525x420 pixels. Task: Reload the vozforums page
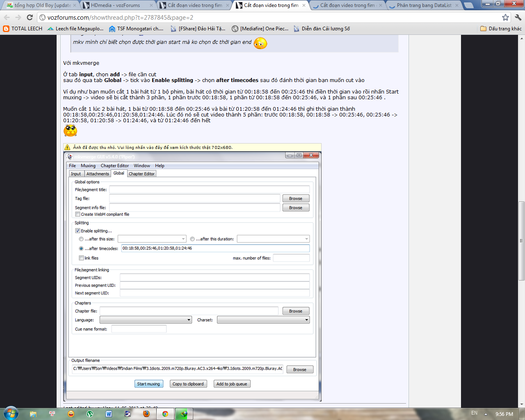click(30, 17)
